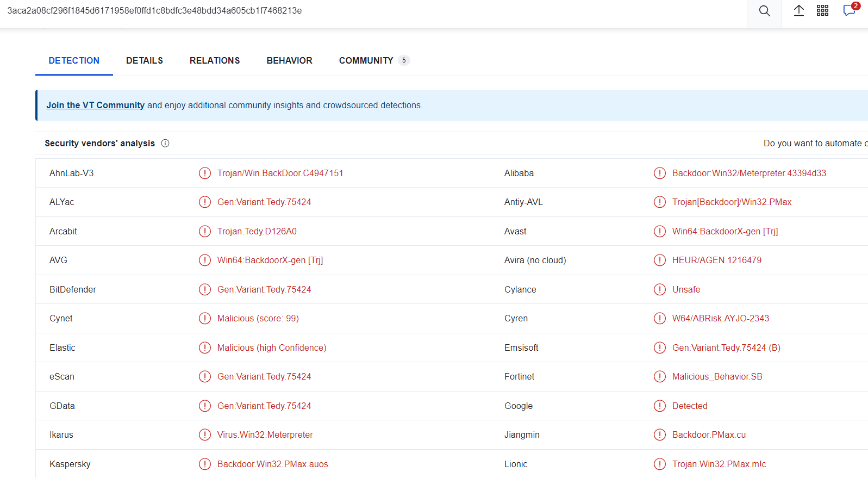Screen dimensions: 868x478
Task: Switch to the DETAILS tab
Action: 145,60
